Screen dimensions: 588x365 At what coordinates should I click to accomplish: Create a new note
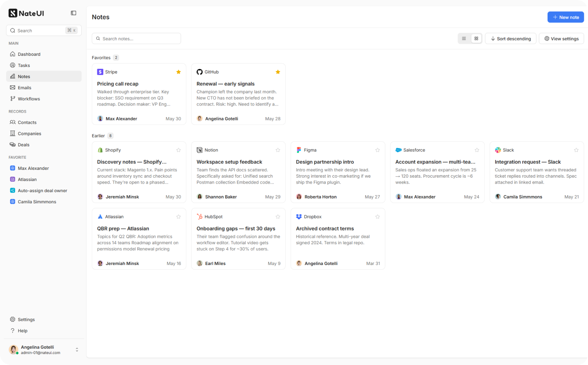566,17
